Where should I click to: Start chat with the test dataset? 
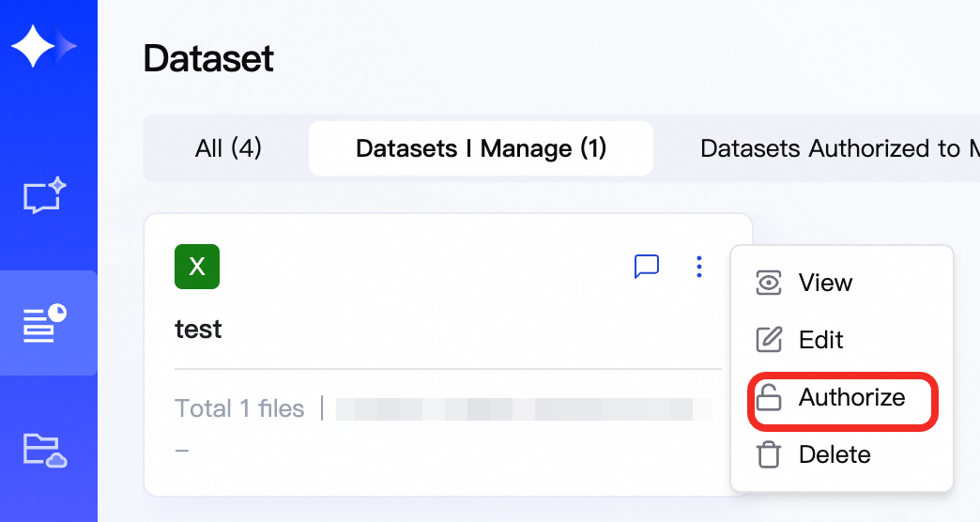pos(647,267)
